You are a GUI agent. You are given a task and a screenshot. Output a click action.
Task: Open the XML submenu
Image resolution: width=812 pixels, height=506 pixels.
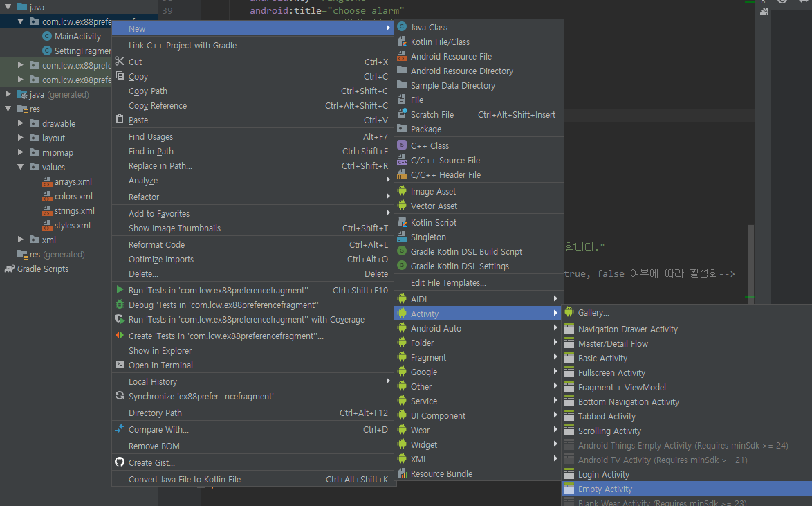(479, 459)
